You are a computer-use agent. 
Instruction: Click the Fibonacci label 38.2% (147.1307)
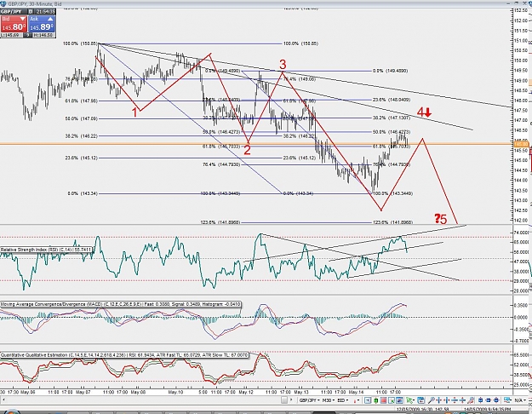392,118
